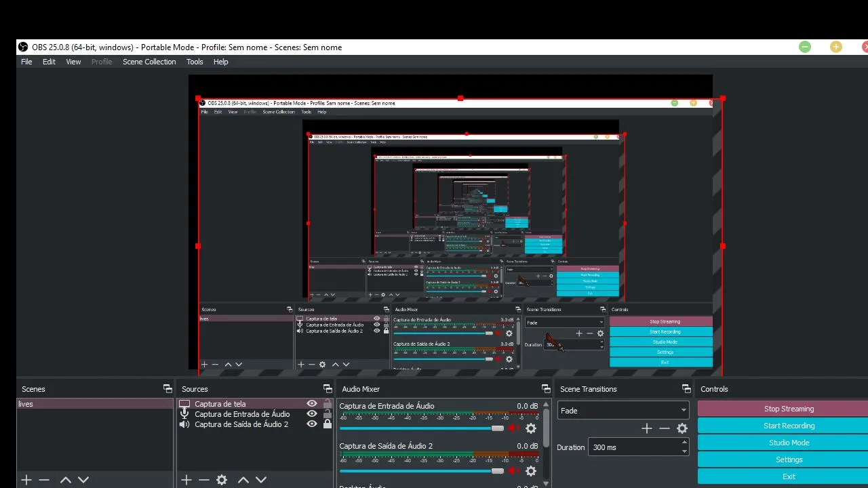Add a new scene with plus icon

coord(26,480)
